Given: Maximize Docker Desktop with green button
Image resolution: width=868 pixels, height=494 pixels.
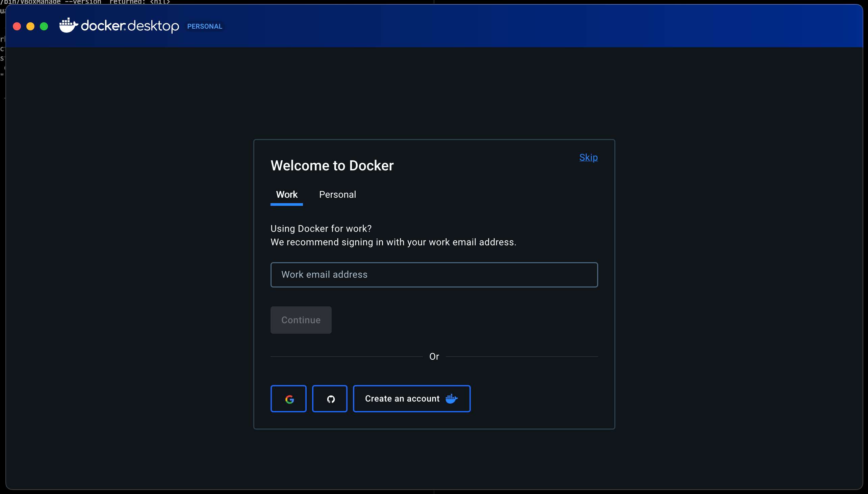Looking at the screenshot, I should click(44, 26).
